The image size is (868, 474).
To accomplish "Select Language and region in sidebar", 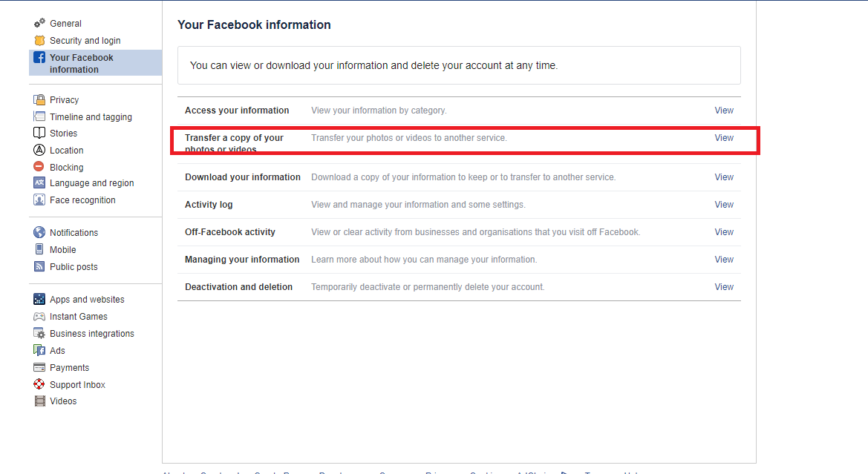I will 91,183.
